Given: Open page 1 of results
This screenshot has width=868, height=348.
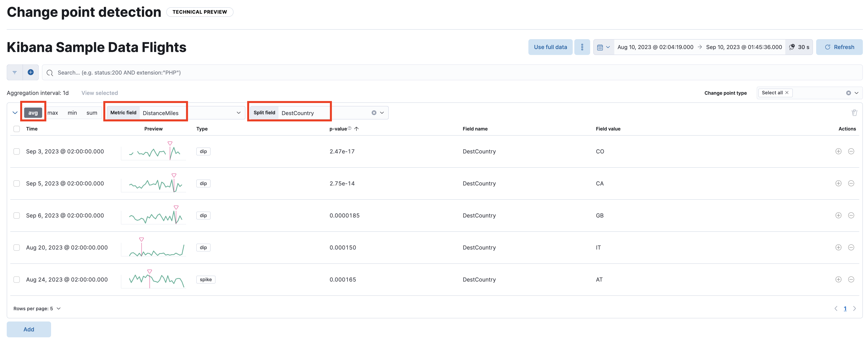Looking at the screenshot, I should pyautogui.click(x=845, y=309).
